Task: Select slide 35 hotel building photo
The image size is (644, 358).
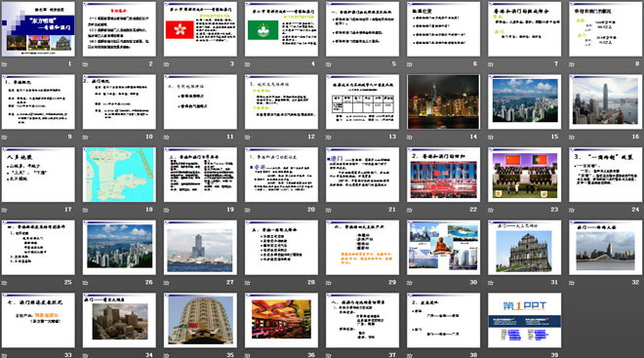Action: [200, 320]
